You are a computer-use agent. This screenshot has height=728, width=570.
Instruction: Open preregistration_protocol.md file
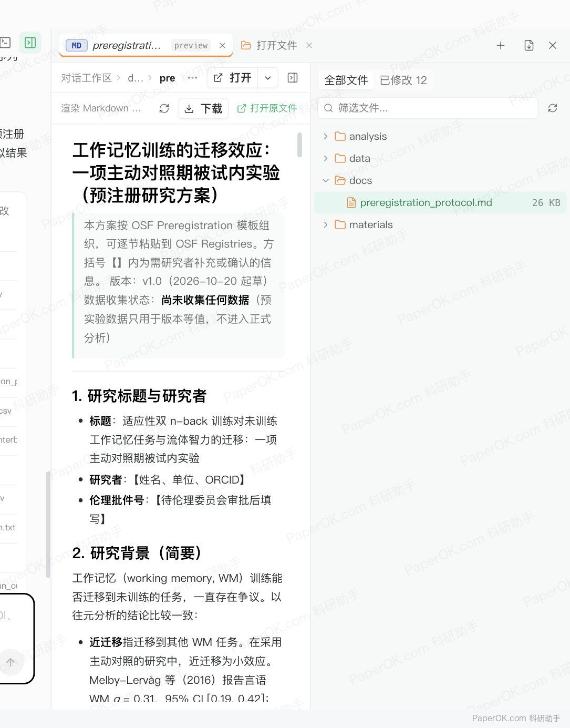pos(440,203)
